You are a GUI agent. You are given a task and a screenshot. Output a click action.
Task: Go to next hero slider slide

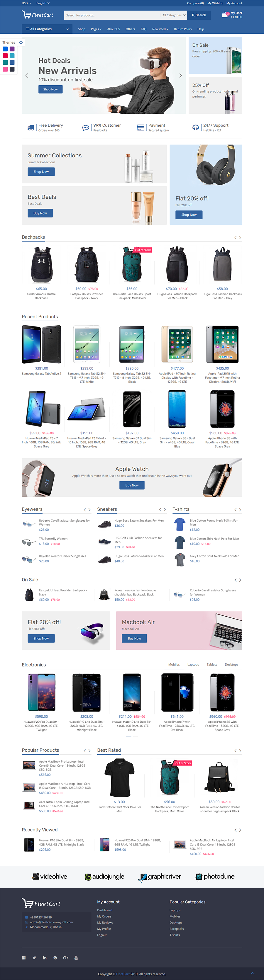coord(181,75)
